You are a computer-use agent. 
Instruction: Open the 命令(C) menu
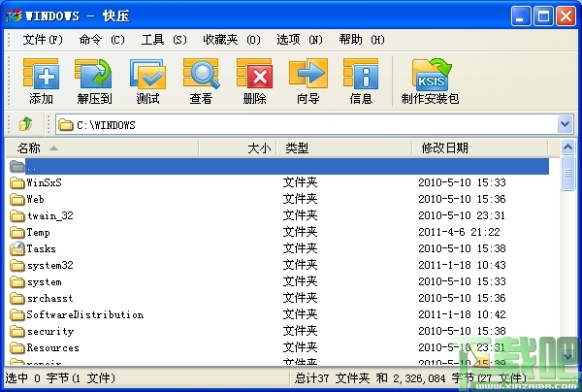102,40
